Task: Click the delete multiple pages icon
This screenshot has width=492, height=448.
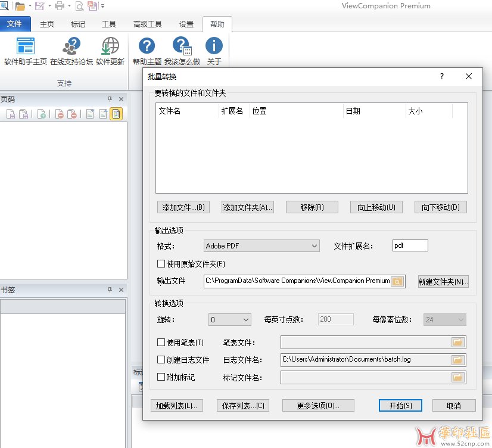Action: [x=72, y=114]
